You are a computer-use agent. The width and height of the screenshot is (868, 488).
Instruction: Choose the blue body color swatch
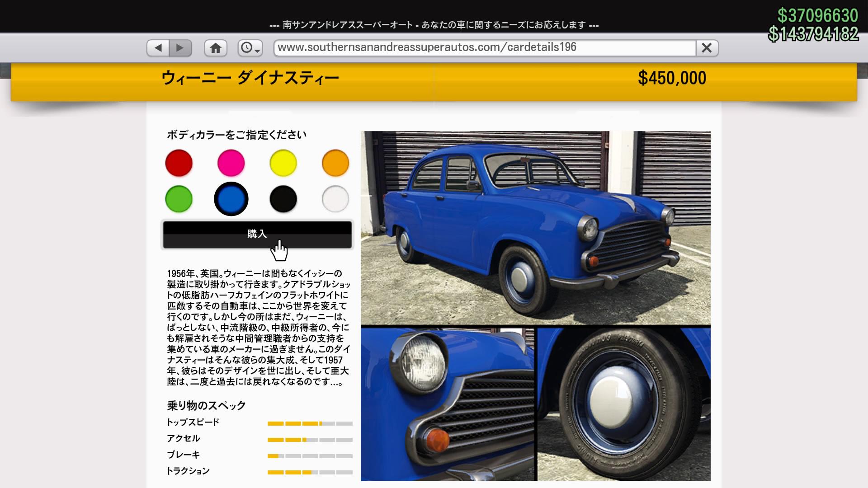pos(231,199)
